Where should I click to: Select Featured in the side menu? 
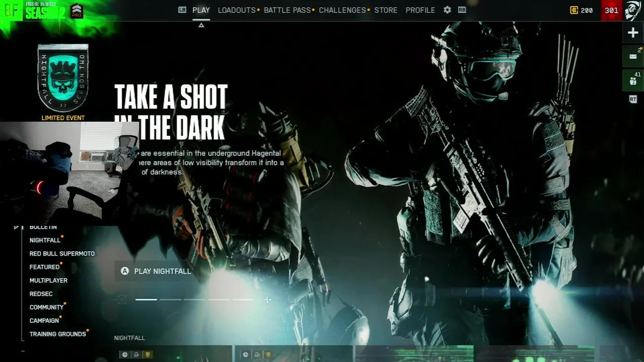[44, 267]
